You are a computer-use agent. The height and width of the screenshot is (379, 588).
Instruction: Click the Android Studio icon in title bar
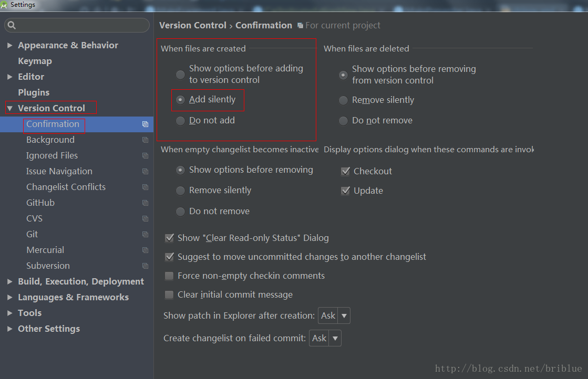4,5
